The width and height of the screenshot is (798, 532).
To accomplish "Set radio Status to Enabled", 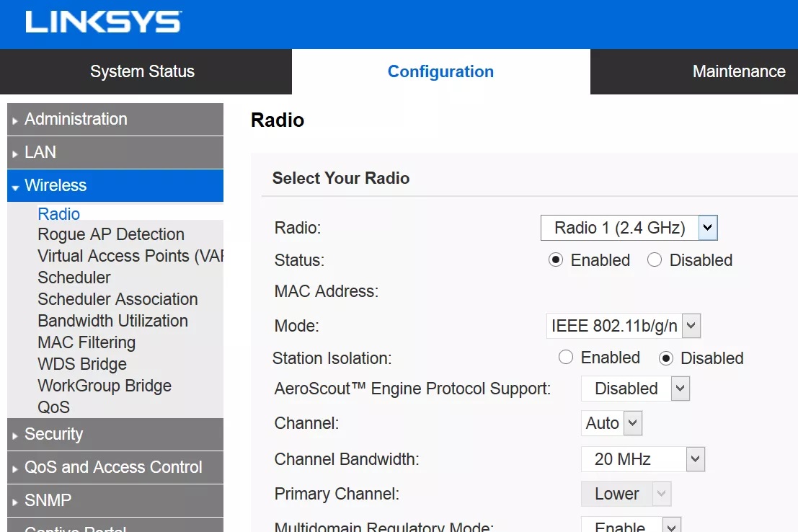I will point(556,260).
